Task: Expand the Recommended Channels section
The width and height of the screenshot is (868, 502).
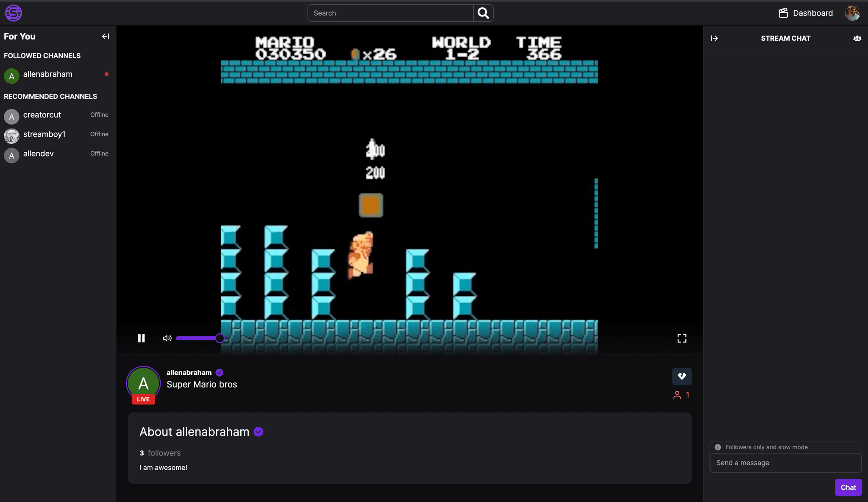Action: [50, 96]
